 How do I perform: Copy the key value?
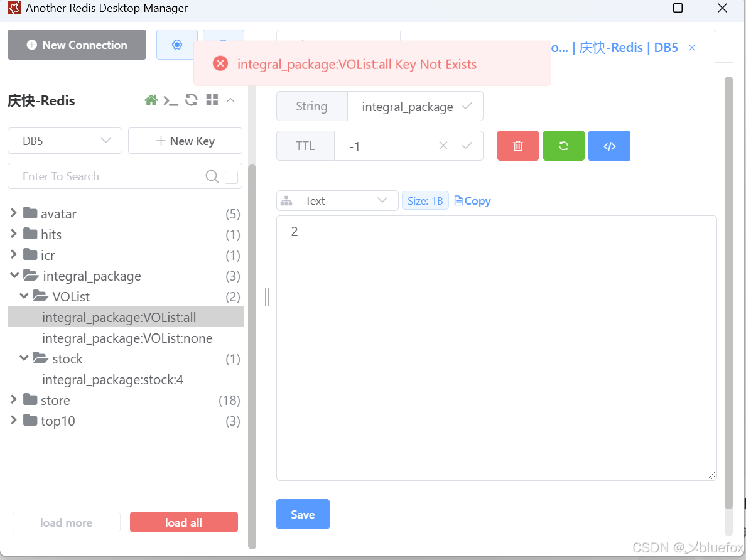472,201
